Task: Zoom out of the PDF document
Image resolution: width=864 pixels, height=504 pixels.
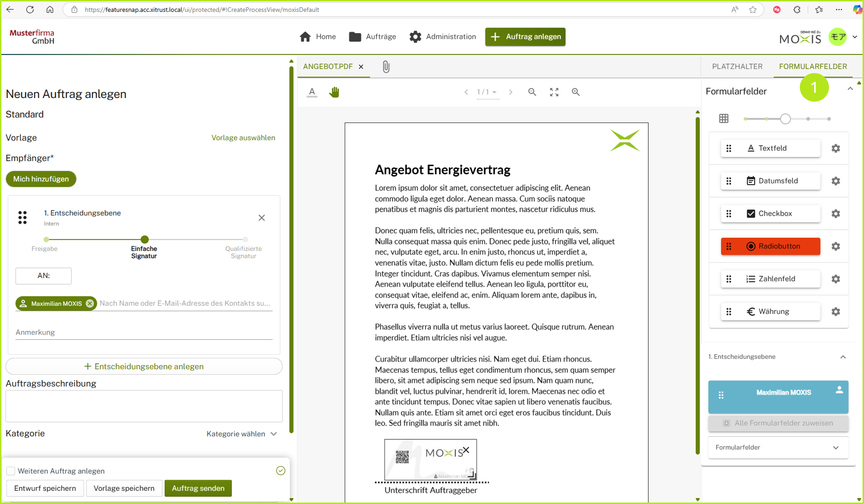Action: [532, 92]
